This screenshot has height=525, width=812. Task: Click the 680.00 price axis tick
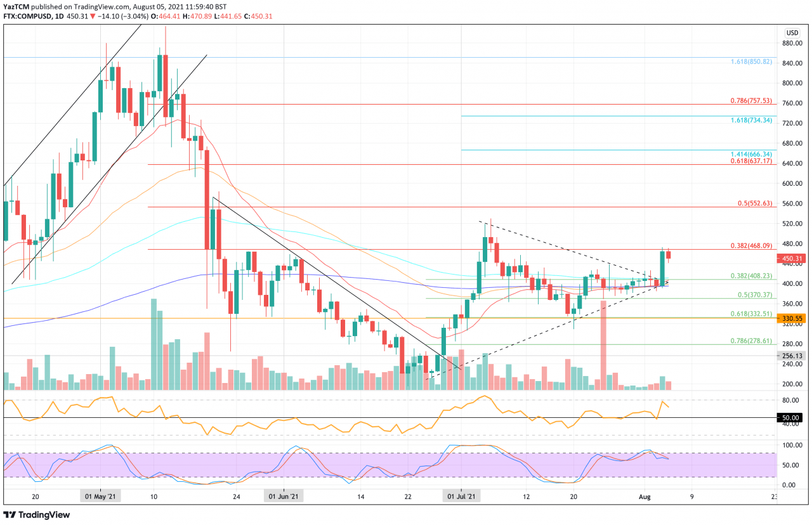[793, 143]
